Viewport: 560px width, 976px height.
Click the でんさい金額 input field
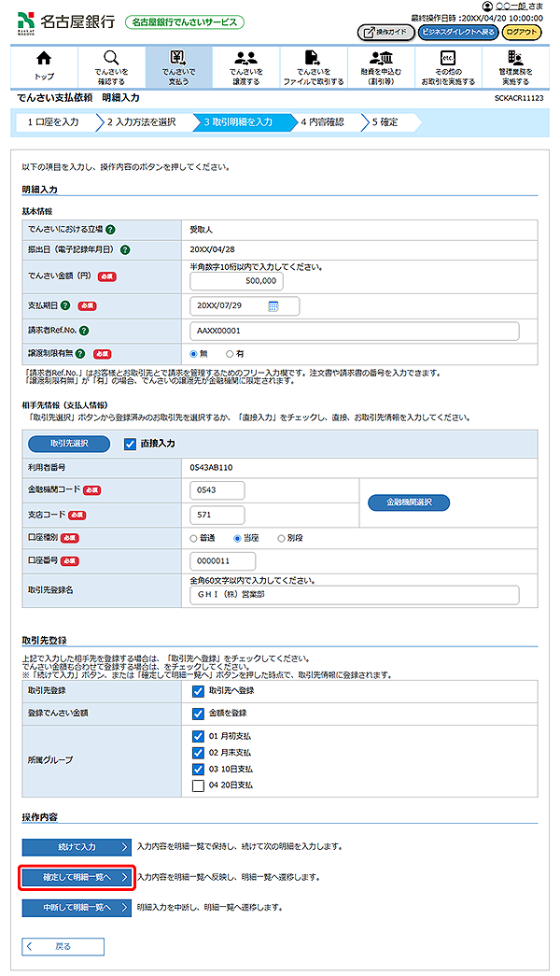click(x=235, y=280)
